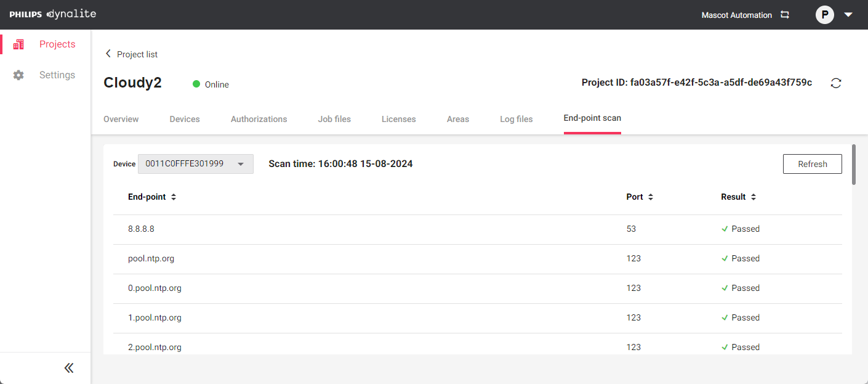Click the project refresh sync icon
The image size is (868, 384).
click(x=835, y=83)
